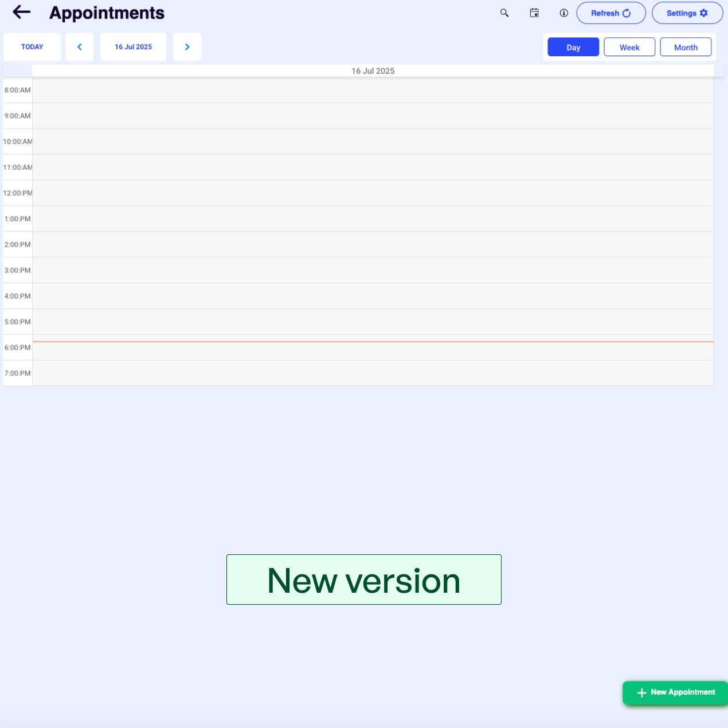Click the plus icon on New Appointment
The height and width of the screenshot is (728, 728).
[x=641, y=692]
